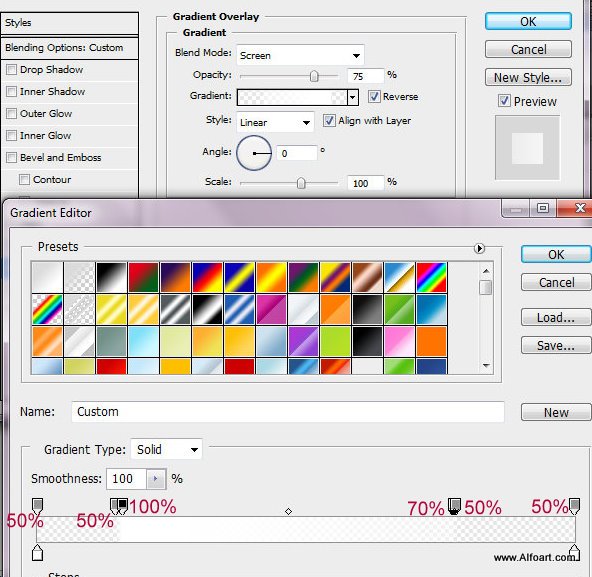Select the far-left opacity stop
Viewport: 592px width, 577px height.
pyautogui.click(x=37, y=506)
